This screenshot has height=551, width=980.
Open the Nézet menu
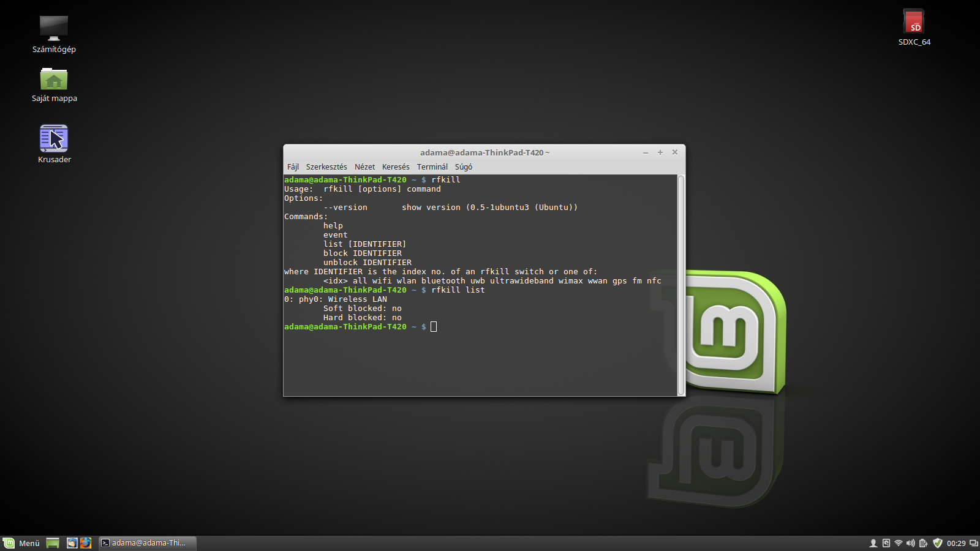coord(364,167)
